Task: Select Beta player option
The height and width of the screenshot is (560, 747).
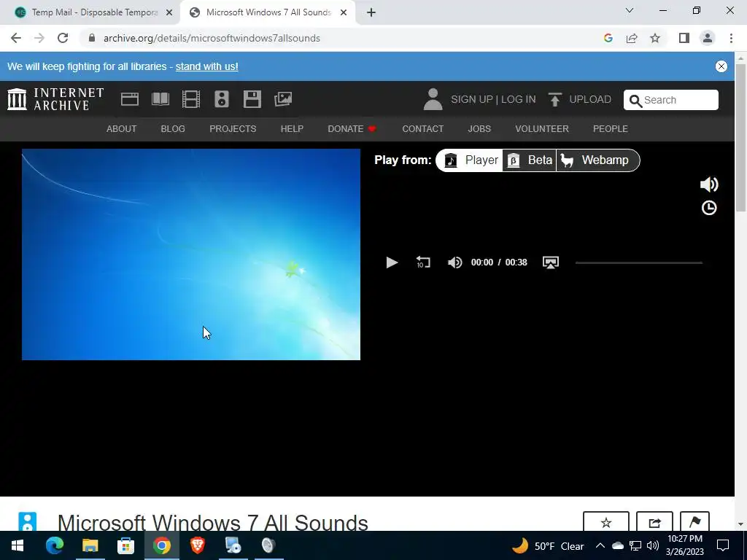Action: pyautogui.click(x=530, y=160)
